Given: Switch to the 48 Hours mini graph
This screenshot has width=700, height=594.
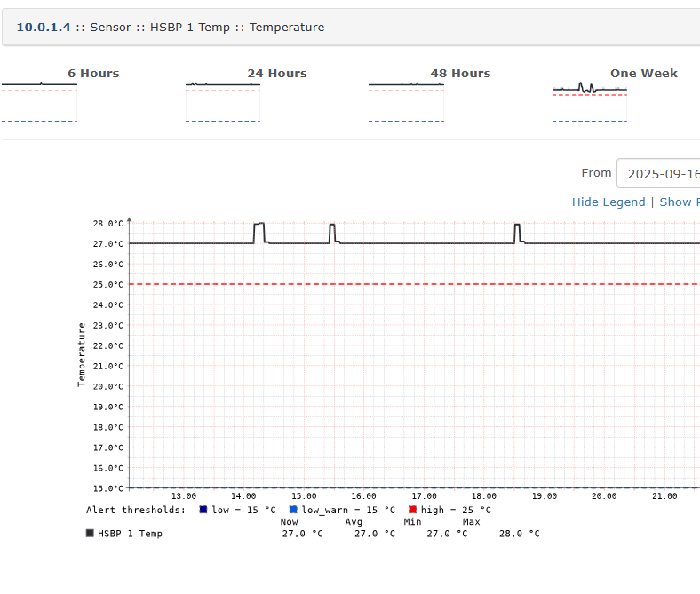Looking at the screenshot, I should (x=406, y=101).
